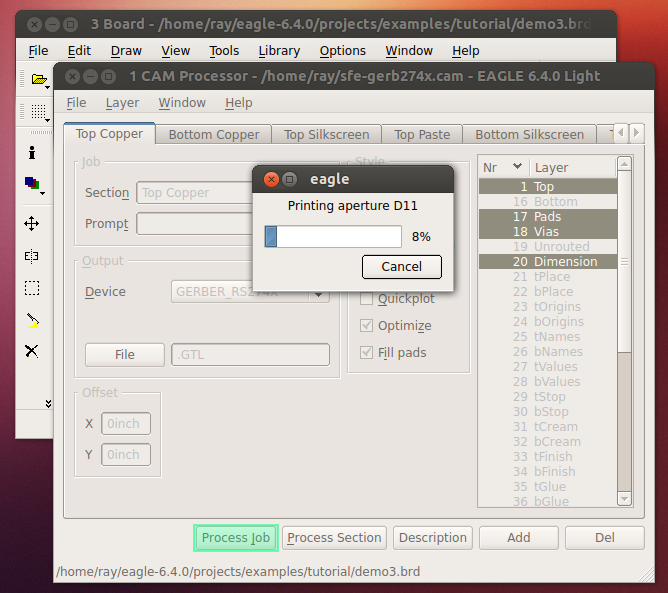Click the Section name input field
Image resolution: width=668 pixels, height=593 pixels.
[195, 193]
